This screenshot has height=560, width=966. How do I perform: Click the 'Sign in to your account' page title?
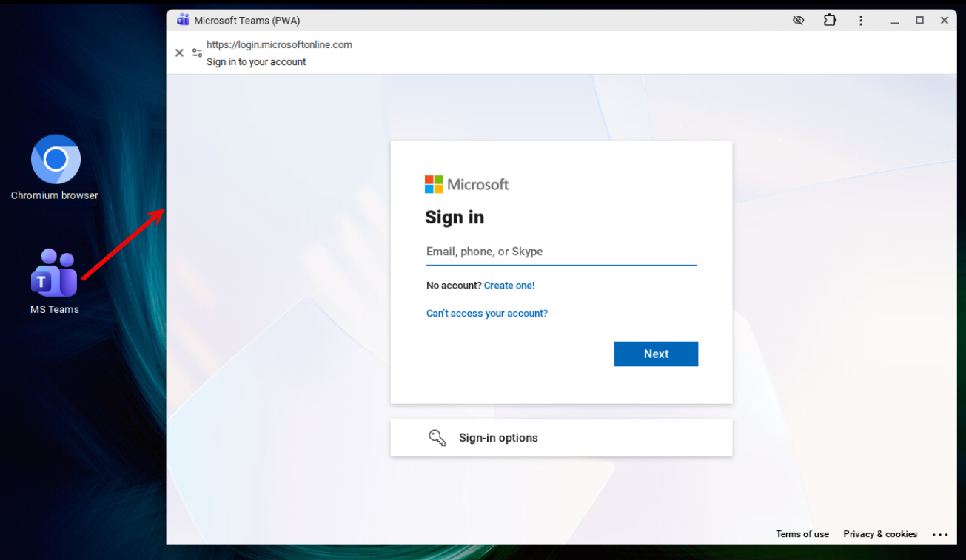pos(256,62)
